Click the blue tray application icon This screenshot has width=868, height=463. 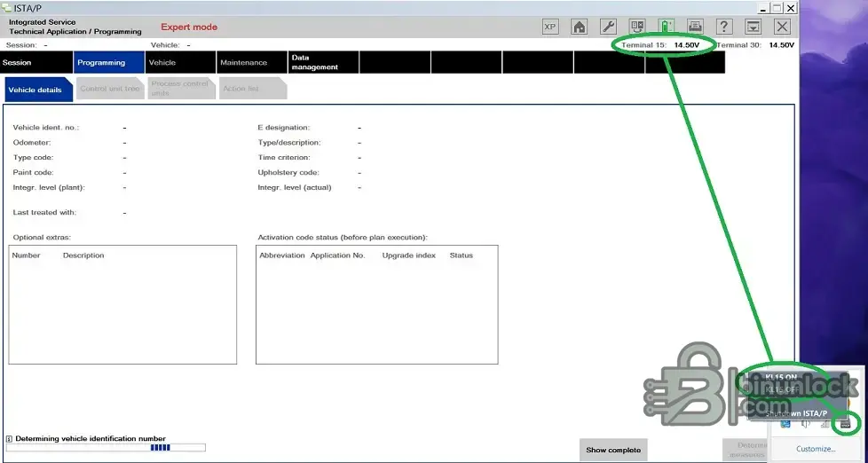(x=785, y=424)
